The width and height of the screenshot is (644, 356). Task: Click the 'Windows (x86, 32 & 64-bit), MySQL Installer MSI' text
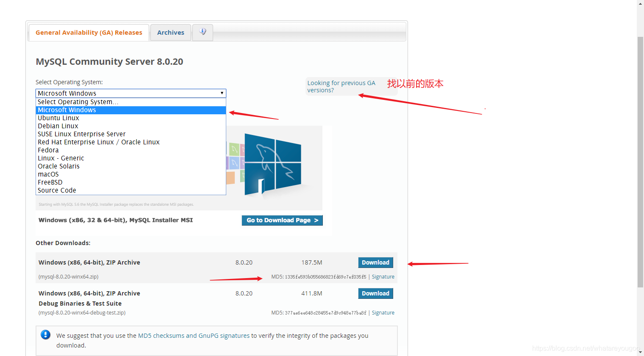pos(116,220)
